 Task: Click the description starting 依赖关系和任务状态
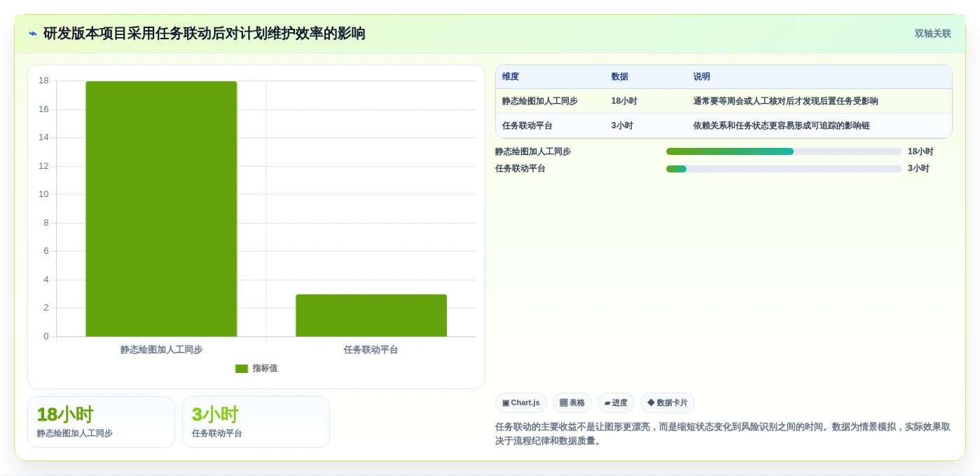click(781, 126)
